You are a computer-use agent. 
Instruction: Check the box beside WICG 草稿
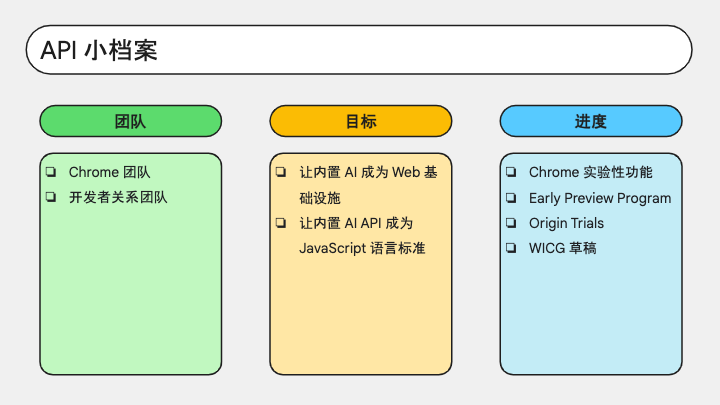pos(511,248)
